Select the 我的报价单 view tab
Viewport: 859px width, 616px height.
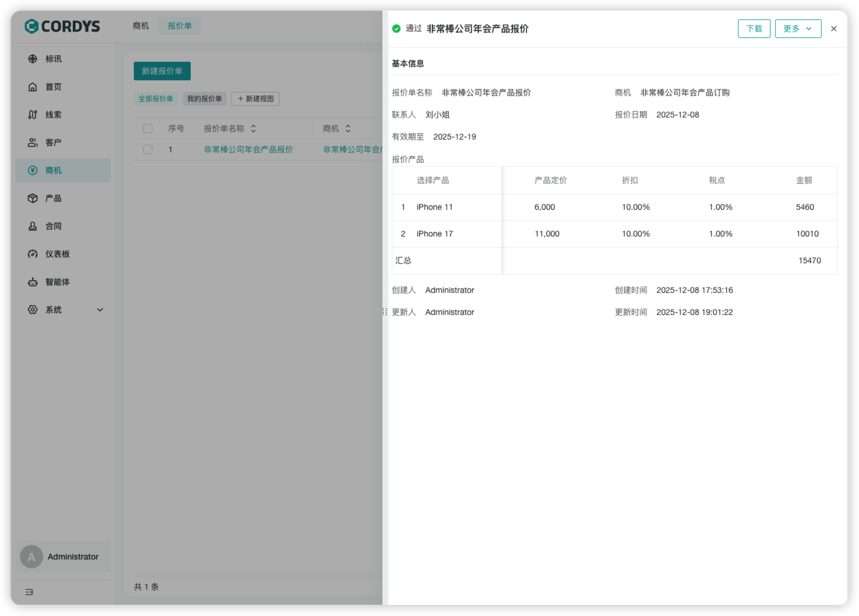click(x=205, y=99)
